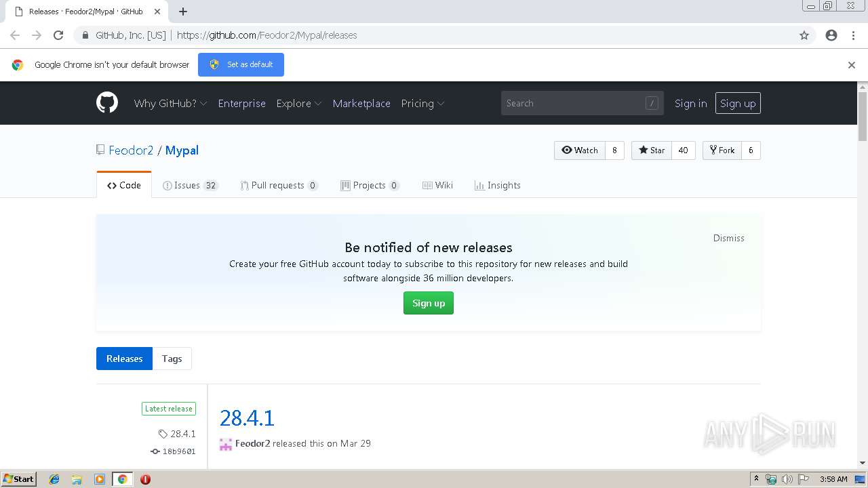Click Feodor2's avatar next to release info
Viewport: 868px width, 488px height.
tap(226, 444)
